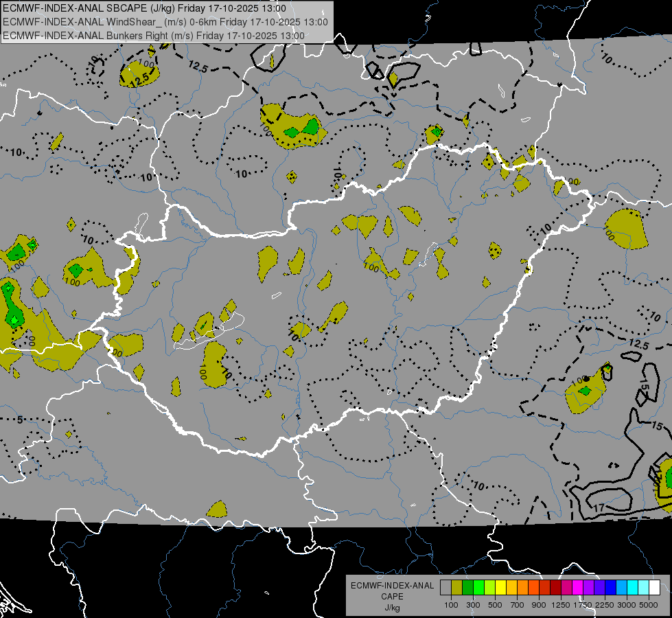Click the legend value 500
The height and width of the screenshot is (618, 672).
[495, 605]
